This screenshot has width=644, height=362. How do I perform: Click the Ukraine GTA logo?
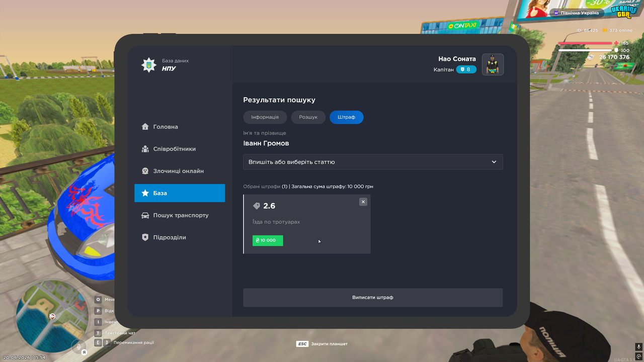[624, 12]
